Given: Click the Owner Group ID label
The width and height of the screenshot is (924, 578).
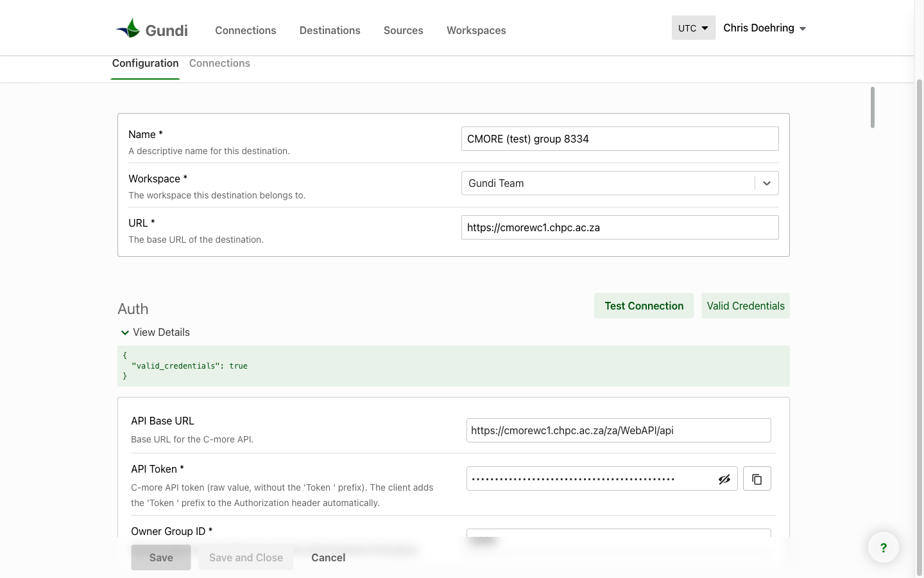Looking at the screenshot, I should [x=171, y=531].
